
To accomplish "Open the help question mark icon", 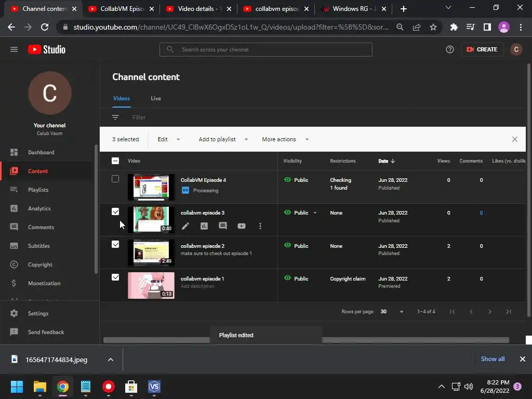I will [x=449, y=49].
